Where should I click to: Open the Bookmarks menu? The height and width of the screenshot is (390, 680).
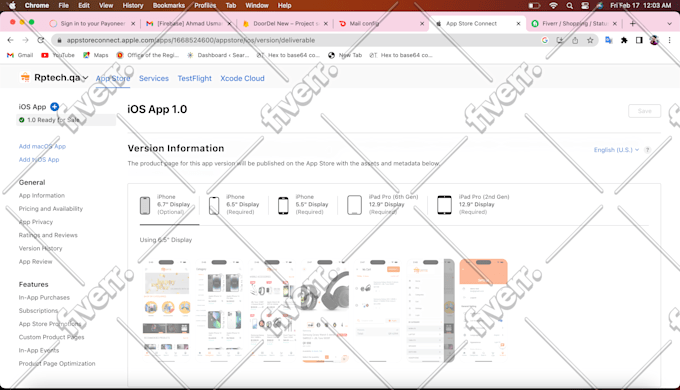pyautogui.click(x=169, y=5)
